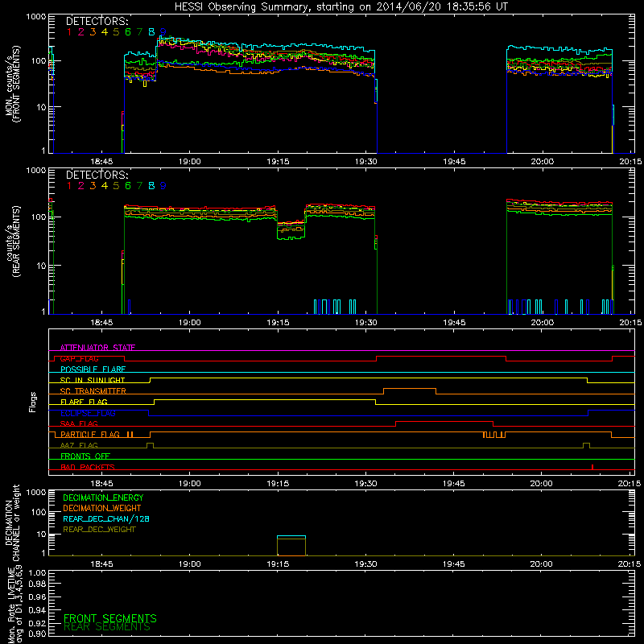Screen dimensions: 644x644
Task: Click 20:15 time label under decimation plot
Action: click(x=630, y=564)
